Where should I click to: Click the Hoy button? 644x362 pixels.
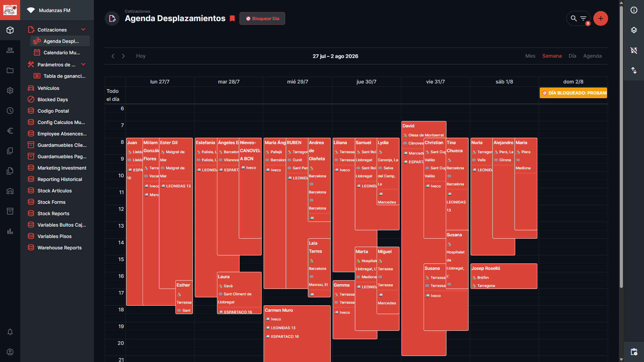click(141, 56)
